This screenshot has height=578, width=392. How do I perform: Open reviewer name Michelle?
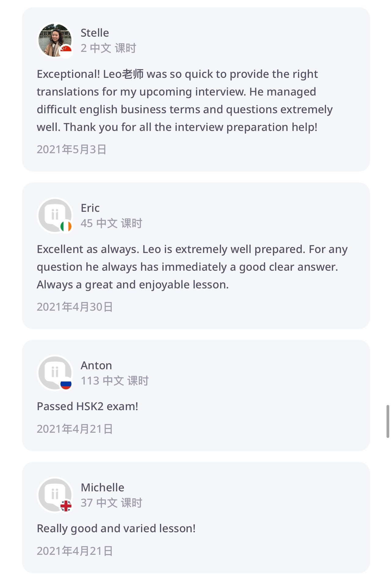coord(102,487)
